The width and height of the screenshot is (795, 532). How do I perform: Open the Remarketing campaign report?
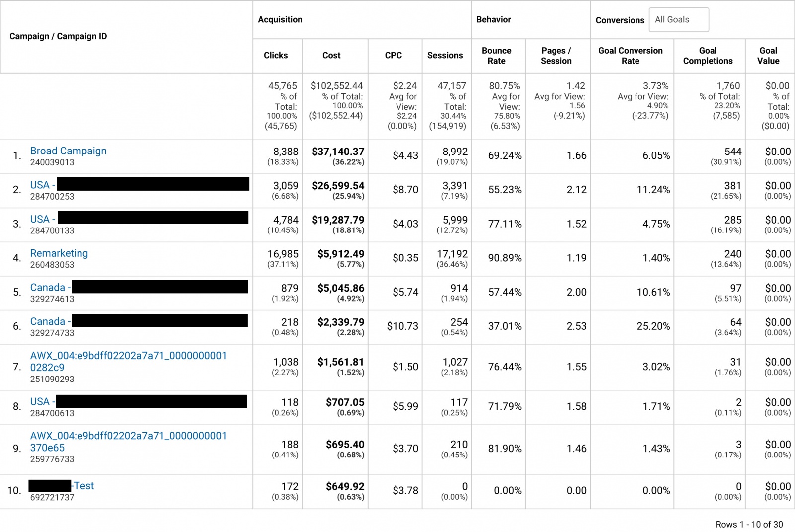[59, 253]
